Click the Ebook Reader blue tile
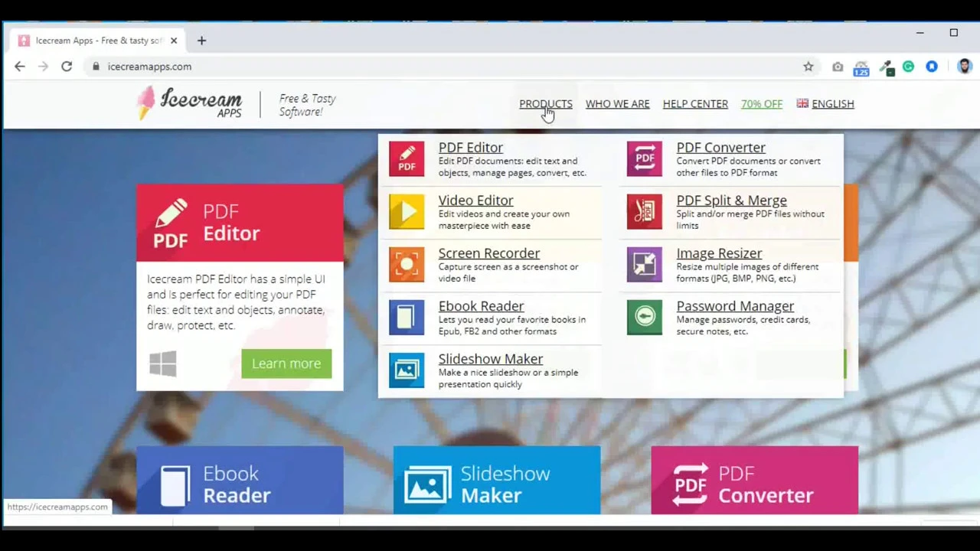Screen dimensions: 980x551 pyautogui.click(x=240, y=480)
